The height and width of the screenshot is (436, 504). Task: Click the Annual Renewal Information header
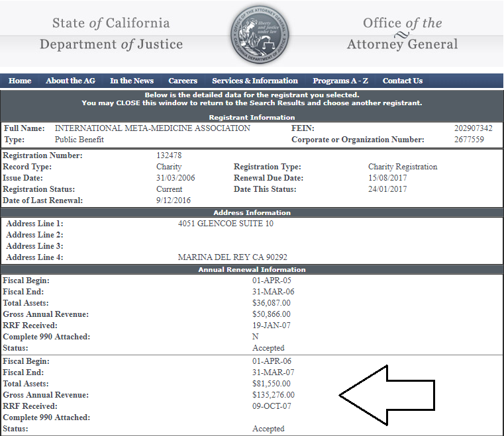[x=252, y=269]
